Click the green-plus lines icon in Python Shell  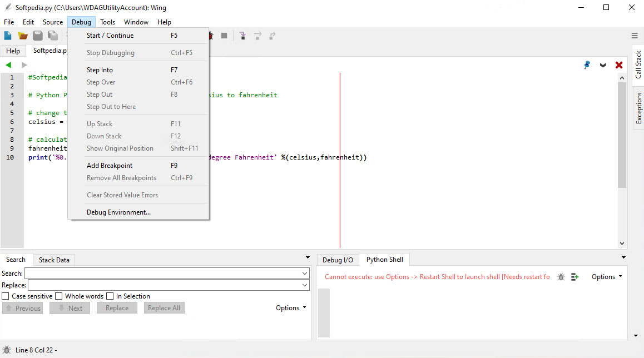[x=575, y=277]
